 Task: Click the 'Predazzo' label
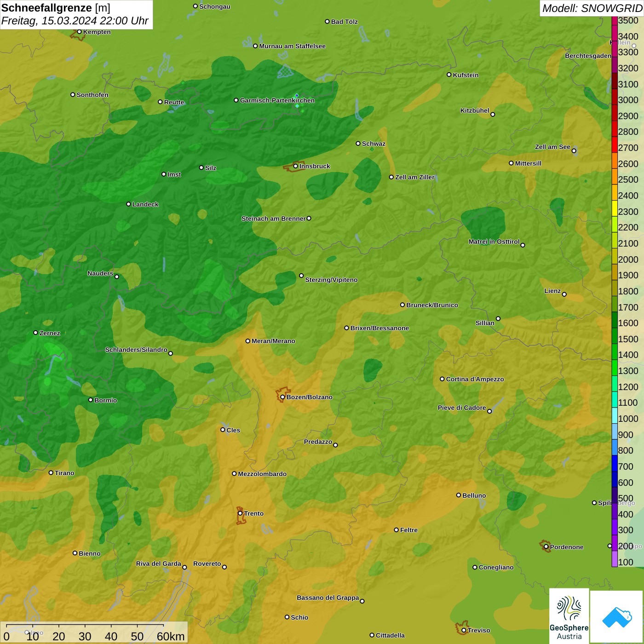[318, 442]
